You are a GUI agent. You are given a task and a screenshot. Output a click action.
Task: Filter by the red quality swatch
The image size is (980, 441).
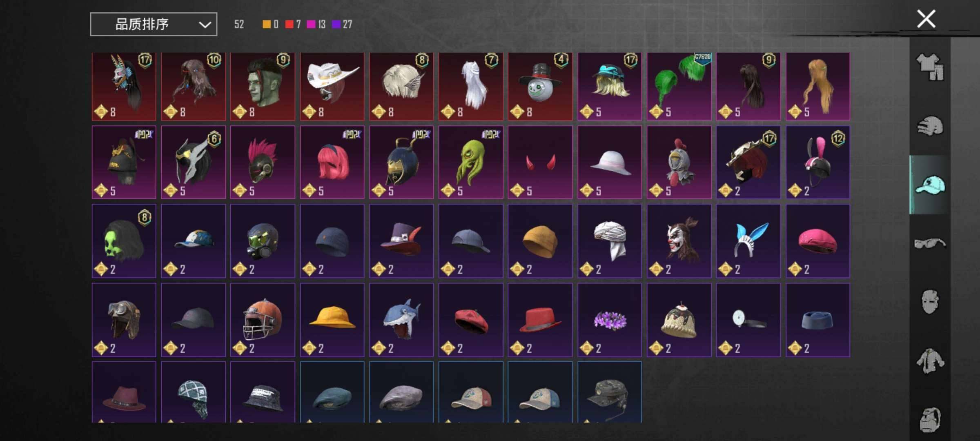tap(293, 24)
